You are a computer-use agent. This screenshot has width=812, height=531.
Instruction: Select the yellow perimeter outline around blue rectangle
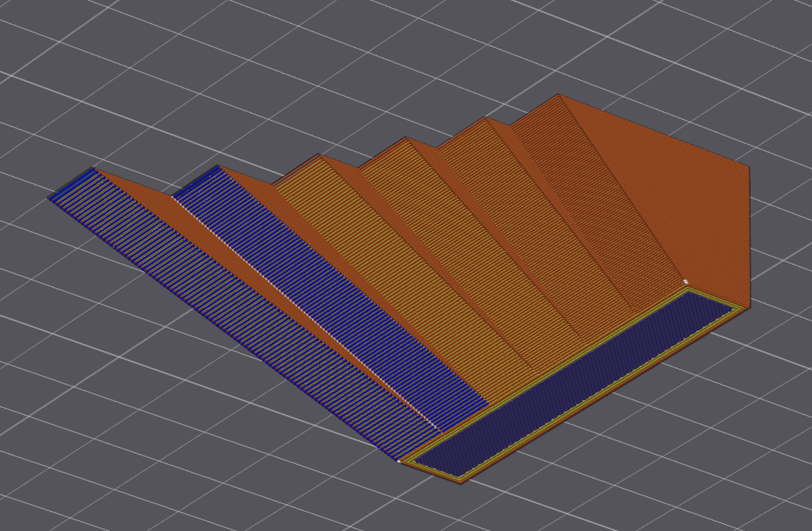coord(574,385)
